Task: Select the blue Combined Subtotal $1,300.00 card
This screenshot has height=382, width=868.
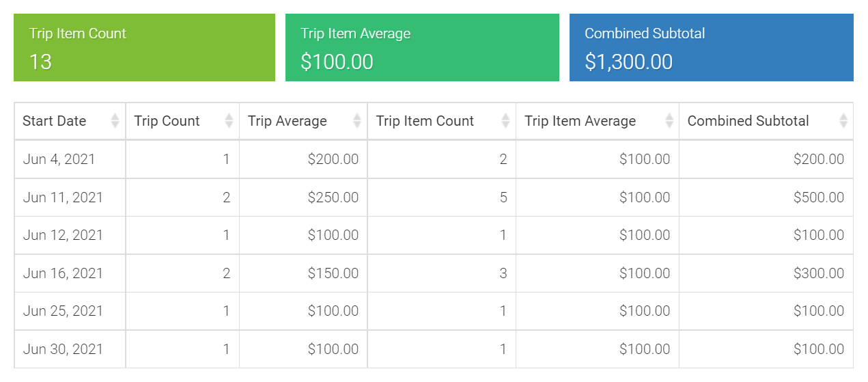Action: pos(712,47)
